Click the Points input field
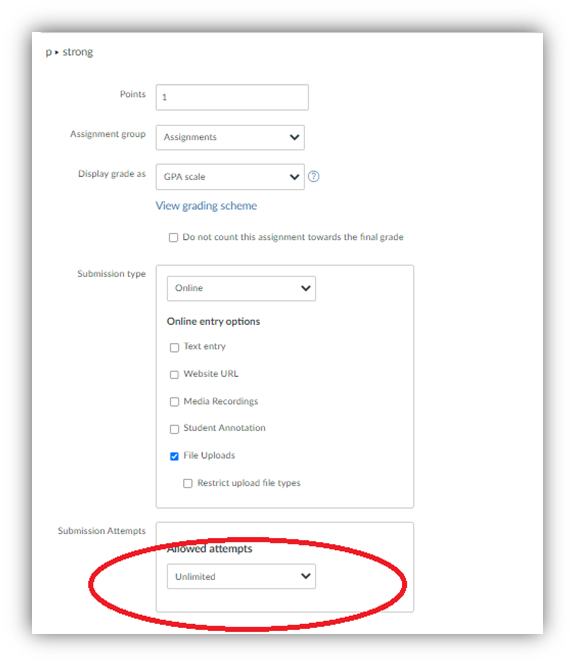The image size is (575, 666). [232, 97]
